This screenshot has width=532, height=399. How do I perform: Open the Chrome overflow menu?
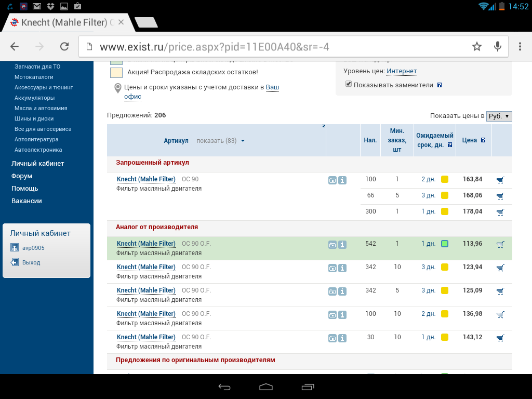pos(520,46)
